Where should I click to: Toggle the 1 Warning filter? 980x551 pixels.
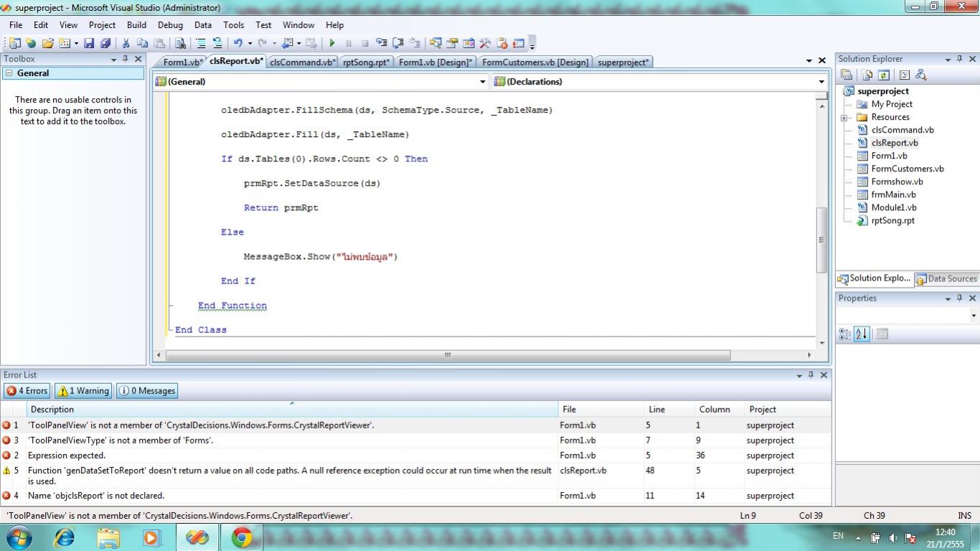[x=83, y=391]
